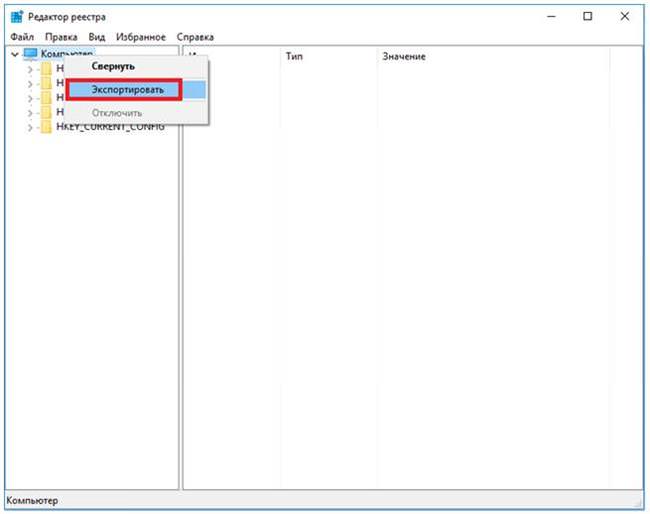Open the Избранное menu
Viewport: 650px width, 514px height.
(141, 37)
